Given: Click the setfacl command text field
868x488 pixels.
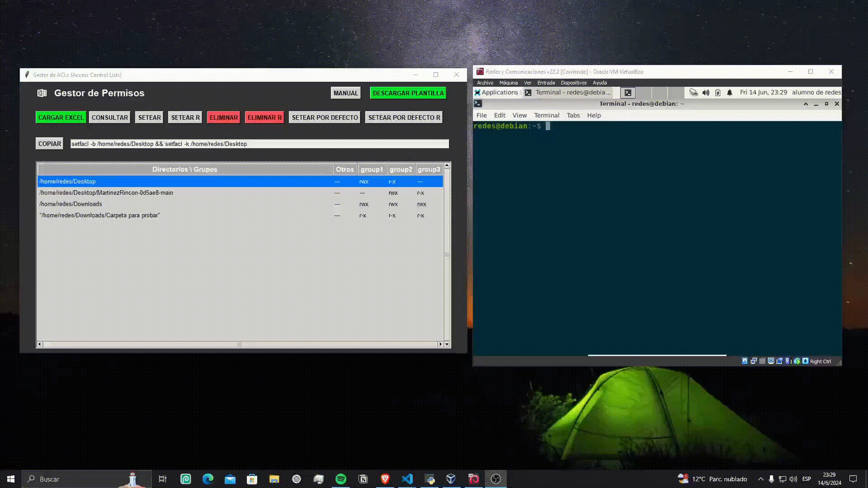Looking at the screenshot, I should 259,144.
